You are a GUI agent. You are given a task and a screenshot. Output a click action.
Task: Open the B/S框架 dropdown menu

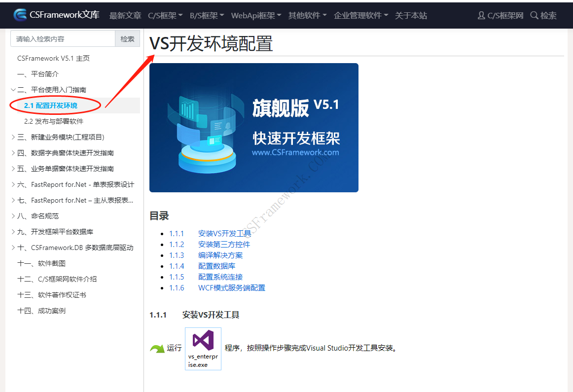207,15
